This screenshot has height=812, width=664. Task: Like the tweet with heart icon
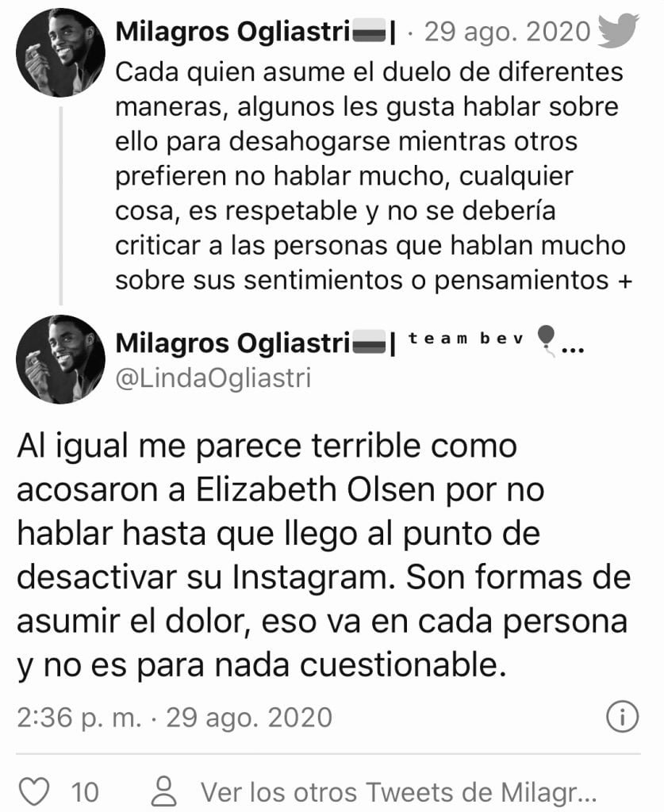[33, 791]
